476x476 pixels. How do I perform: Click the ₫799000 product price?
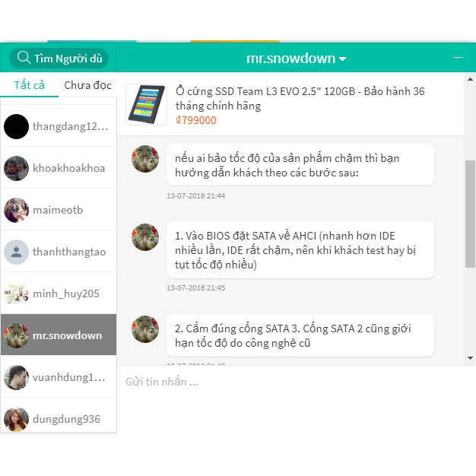196,120
